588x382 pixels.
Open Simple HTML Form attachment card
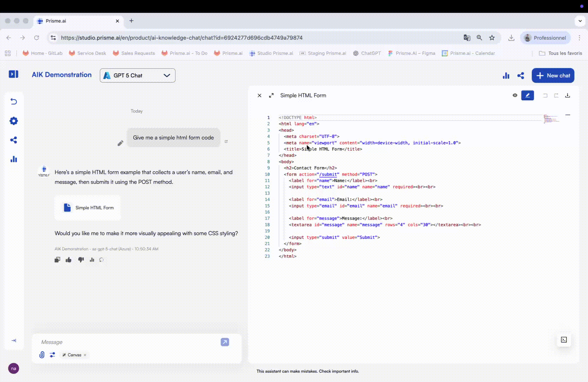88,208
